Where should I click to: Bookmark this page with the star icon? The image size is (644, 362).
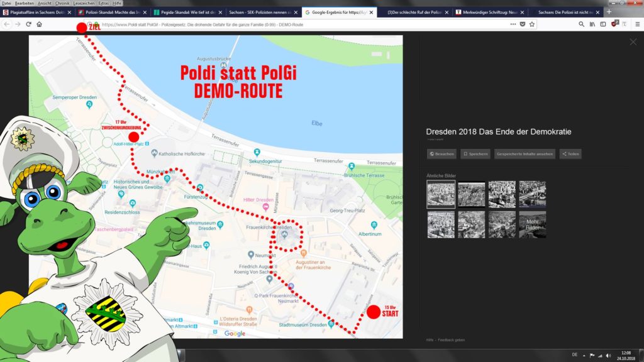point(532,25)
